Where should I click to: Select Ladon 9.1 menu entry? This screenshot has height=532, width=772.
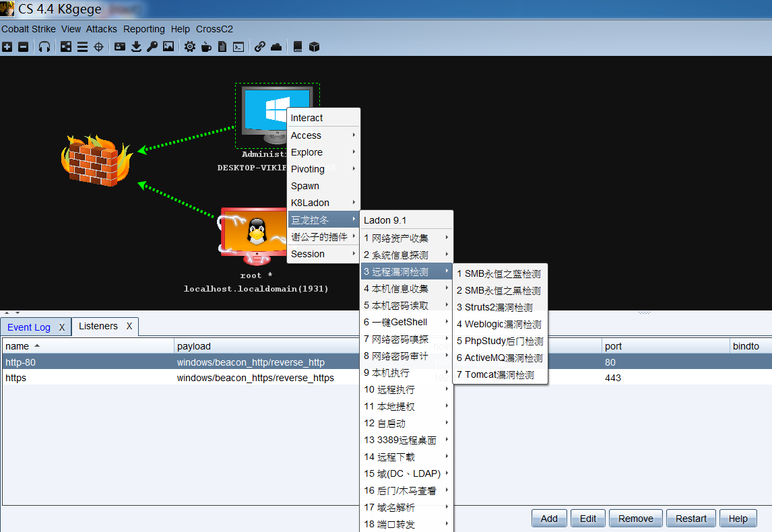[x=406, y=220]
